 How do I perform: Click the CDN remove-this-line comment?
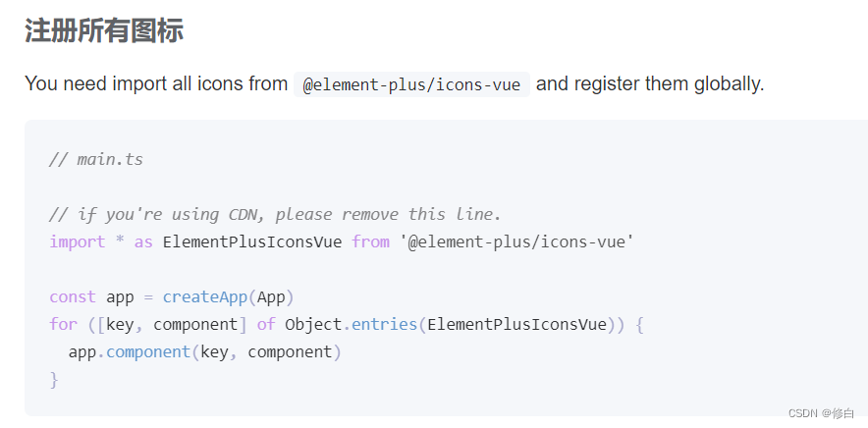[x=275, y=214]
